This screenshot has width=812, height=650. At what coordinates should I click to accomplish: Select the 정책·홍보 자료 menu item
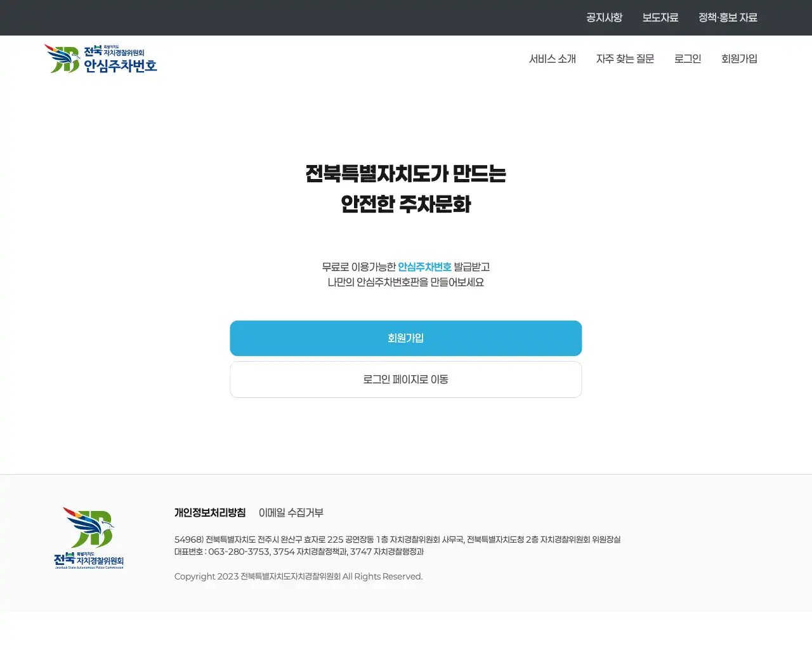pyautogui.click(x=727, y=17)
